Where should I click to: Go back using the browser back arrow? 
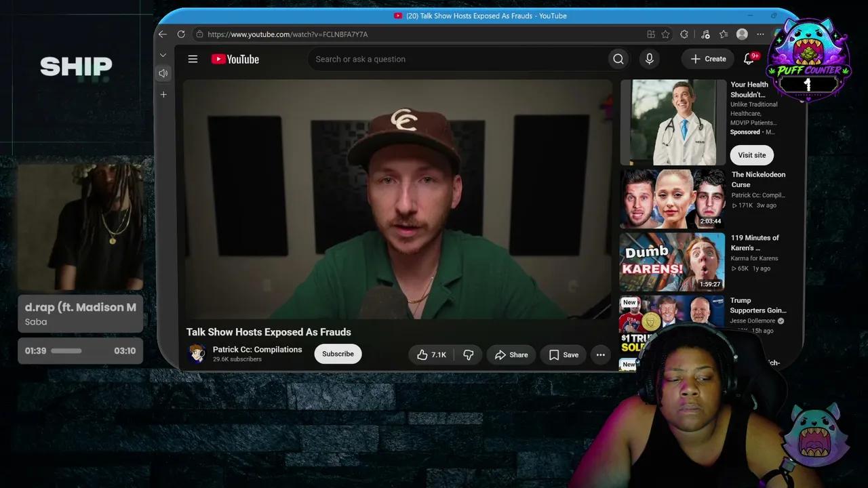click(163, 34)
